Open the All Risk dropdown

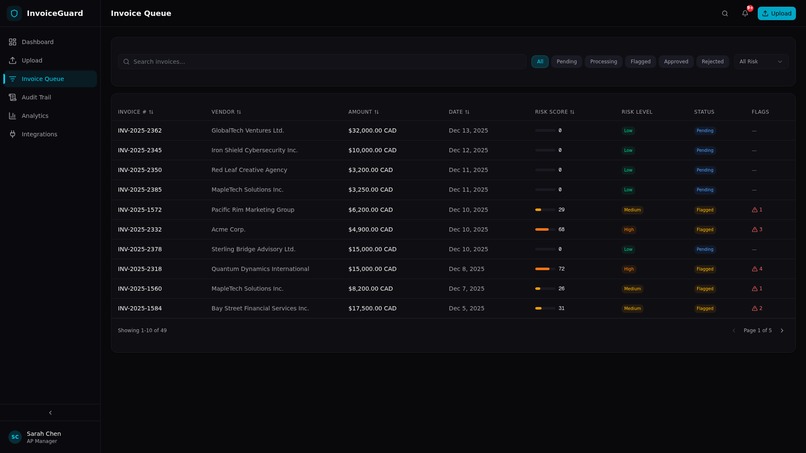[x=761, y=62]
